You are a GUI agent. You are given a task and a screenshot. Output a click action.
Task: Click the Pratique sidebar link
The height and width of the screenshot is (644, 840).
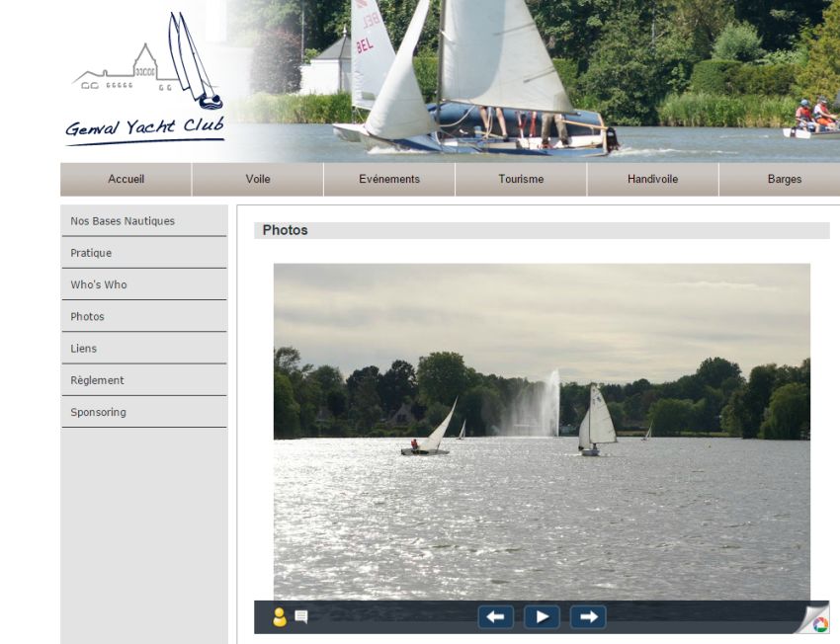pos(91,253)
